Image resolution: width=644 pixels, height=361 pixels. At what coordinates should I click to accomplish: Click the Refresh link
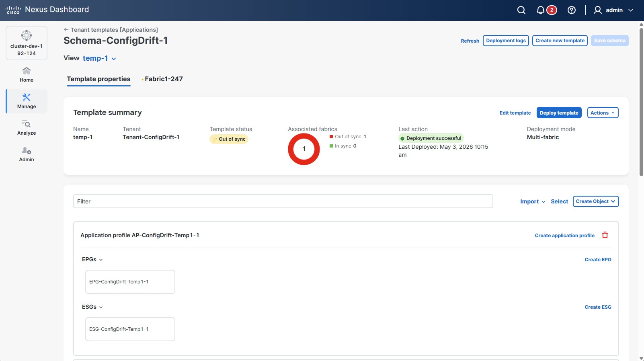470,41
